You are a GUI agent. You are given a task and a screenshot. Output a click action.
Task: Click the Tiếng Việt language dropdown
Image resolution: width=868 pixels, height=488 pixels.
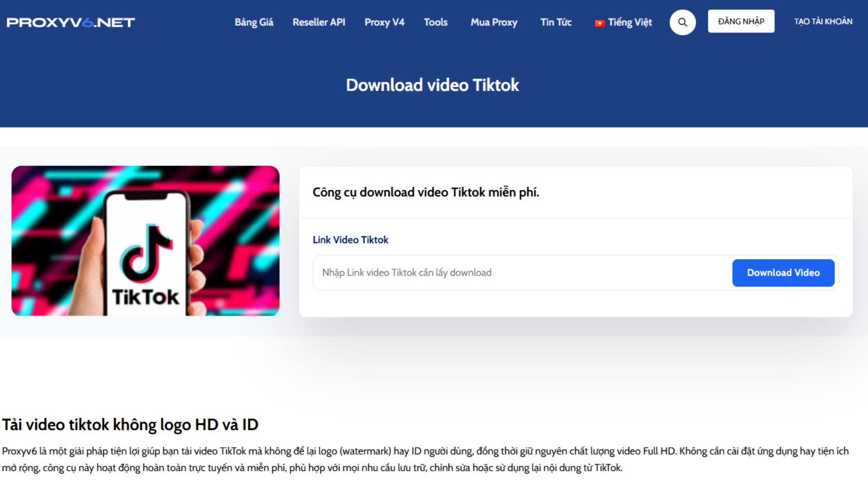pyautogui.click(x=623, y=22)
